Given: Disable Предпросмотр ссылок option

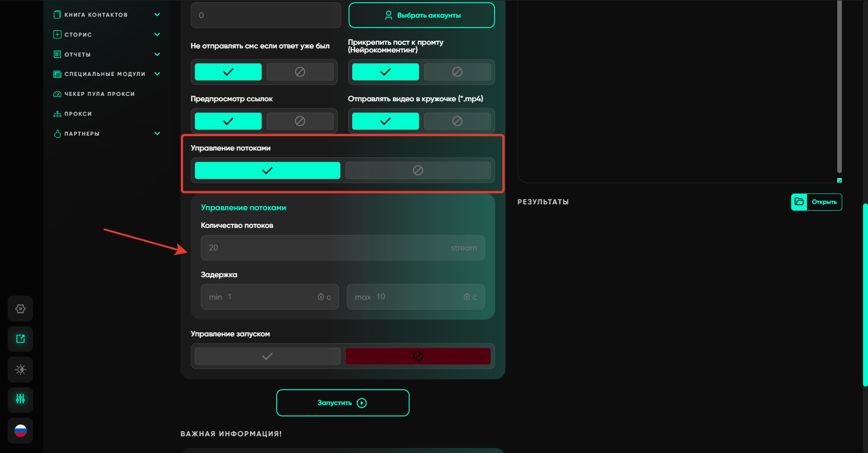Looking at the screenshot, I should click(x=300, y=121).
